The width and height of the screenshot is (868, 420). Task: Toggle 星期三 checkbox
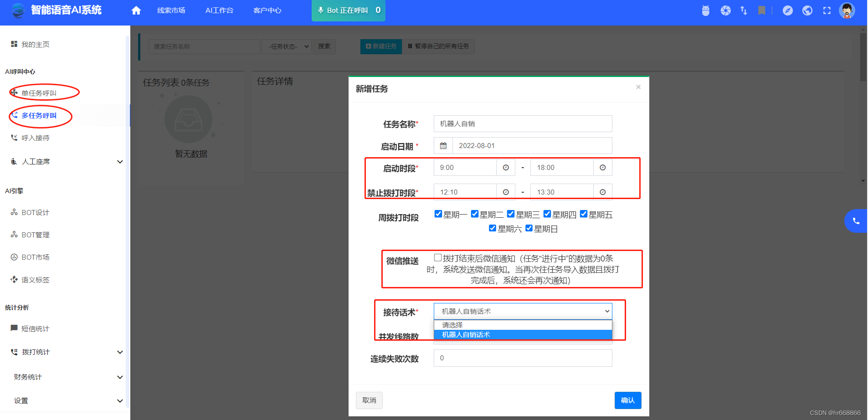pyautogui.click(x=511, y=214)
